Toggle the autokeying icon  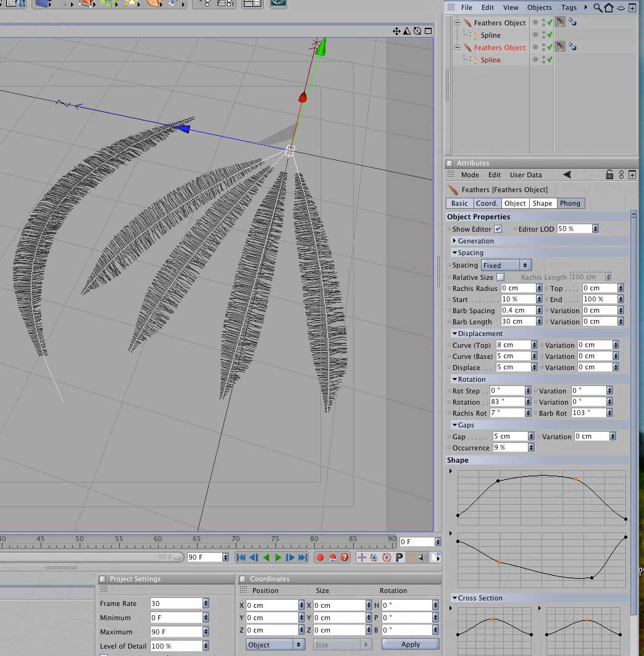click(332, 557)
